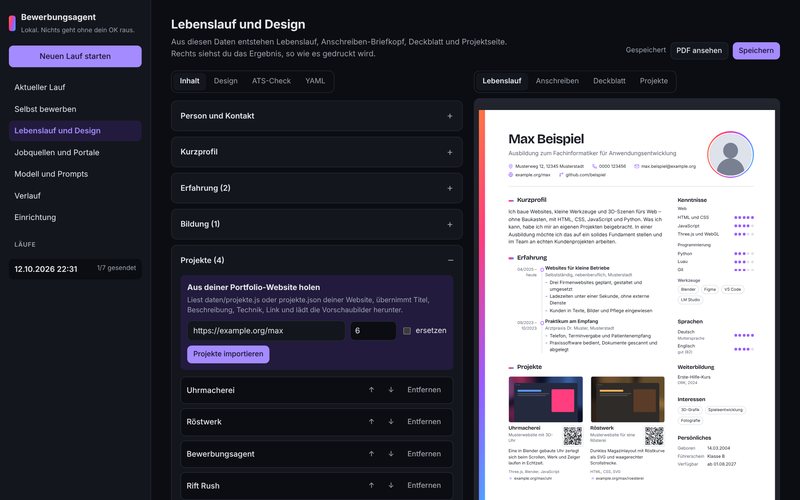Show the Deckblatt preview tab
The width and height of the screenshot is (800, 500).
coord(609,81)
